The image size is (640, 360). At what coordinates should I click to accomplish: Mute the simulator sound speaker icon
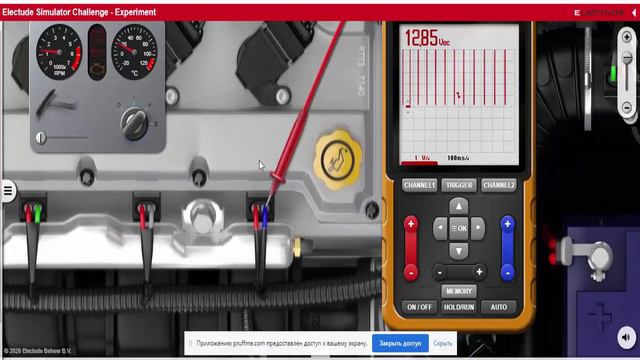627,338
